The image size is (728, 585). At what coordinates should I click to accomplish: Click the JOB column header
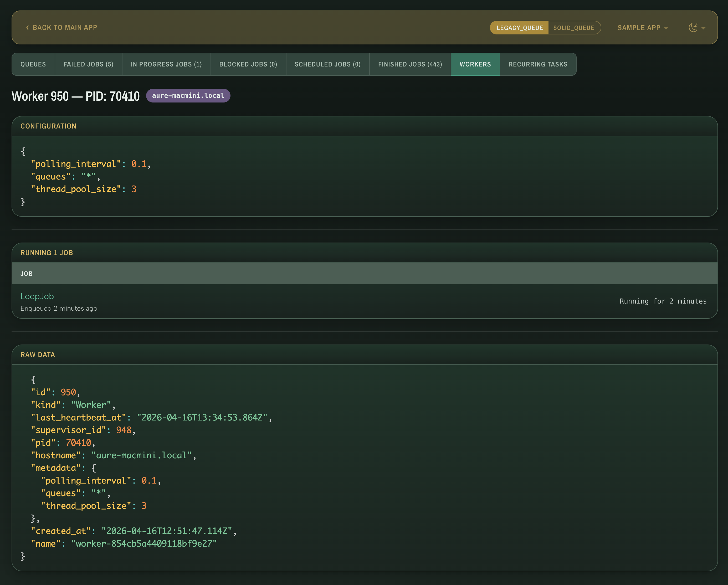pos(26,273)
